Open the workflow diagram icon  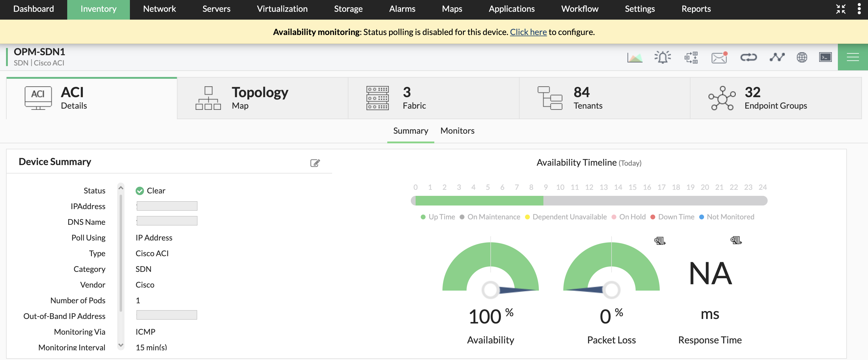point(691,57)
